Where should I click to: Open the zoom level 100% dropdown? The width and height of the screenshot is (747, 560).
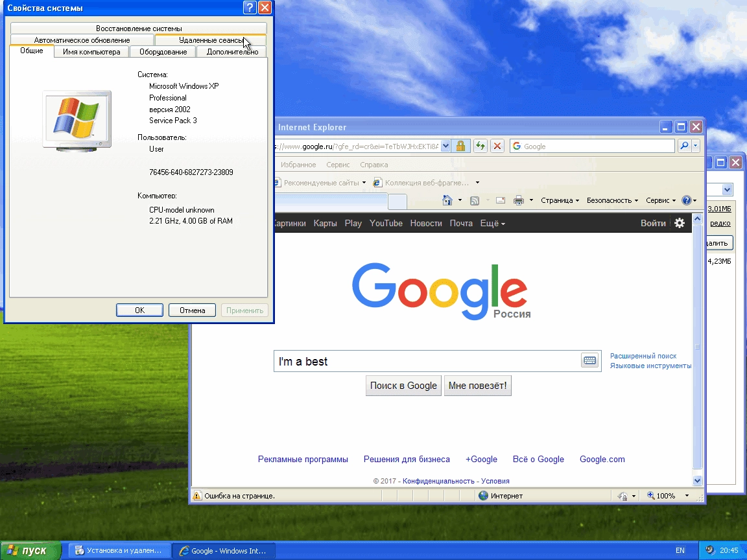point(687,496)
